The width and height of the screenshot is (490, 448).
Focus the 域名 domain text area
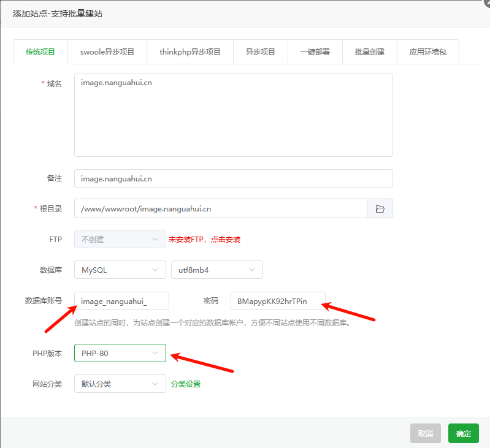233,115
